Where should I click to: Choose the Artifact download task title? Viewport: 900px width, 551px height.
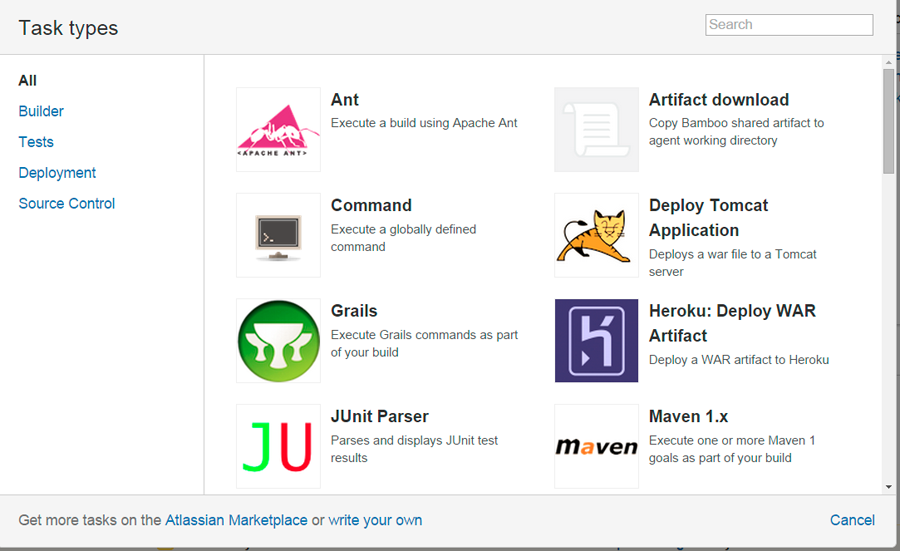point(719,100)
